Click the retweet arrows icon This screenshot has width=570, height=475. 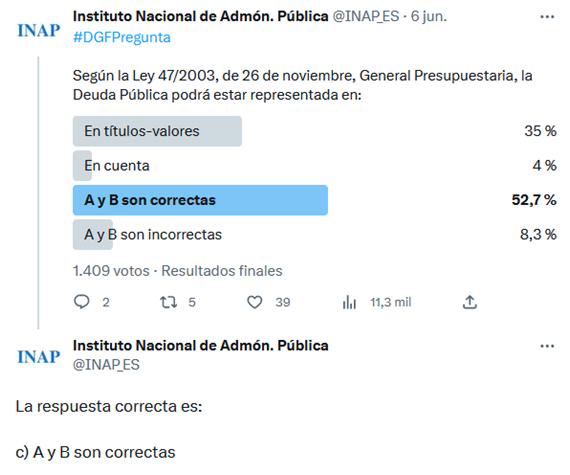tap(168, 302)
